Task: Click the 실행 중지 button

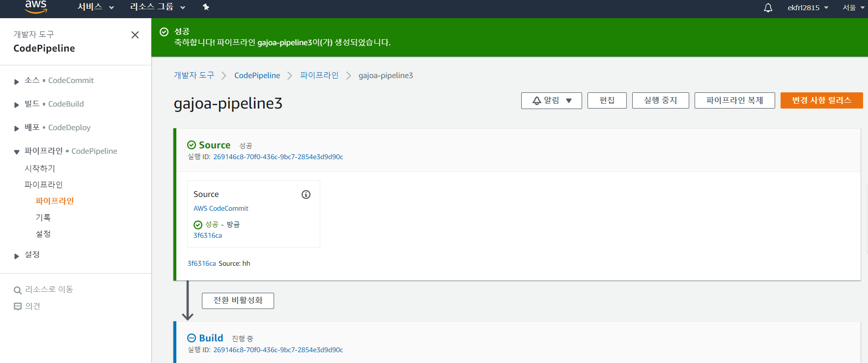Action: pos(661,100)
